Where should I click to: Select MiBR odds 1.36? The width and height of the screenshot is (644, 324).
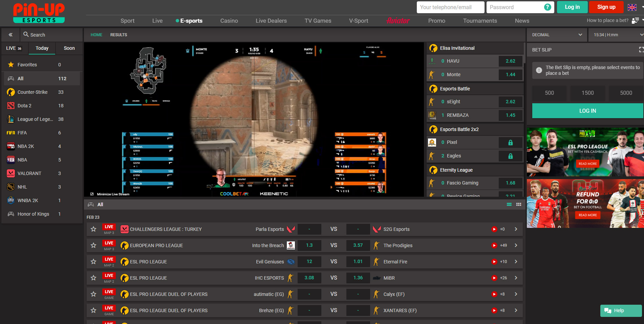coord(358,278)
